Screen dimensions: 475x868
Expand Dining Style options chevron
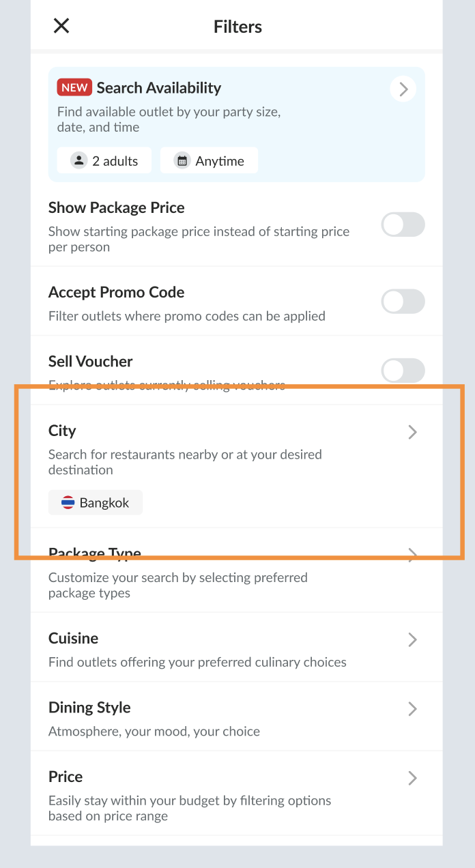click(x=412, y=709)
